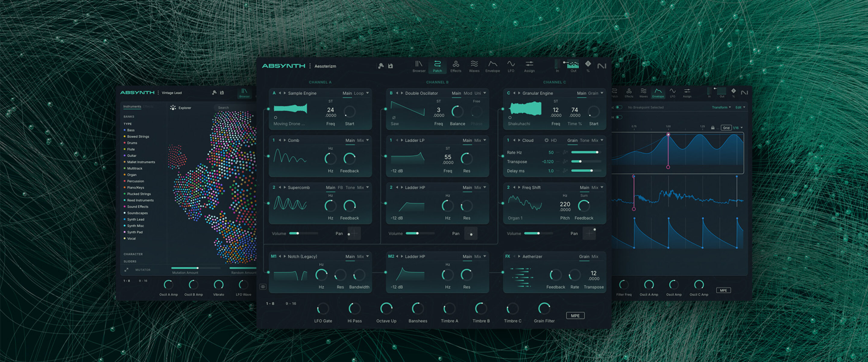Toggle the lower H switch in envelope window
The width and height of the screenshot is (868, 362).
pyautogui.click(x=619, y=117)
